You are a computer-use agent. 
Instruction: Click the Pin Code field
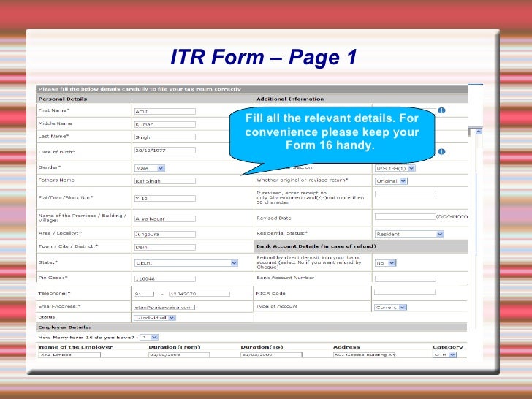click(x=165, y=278)
